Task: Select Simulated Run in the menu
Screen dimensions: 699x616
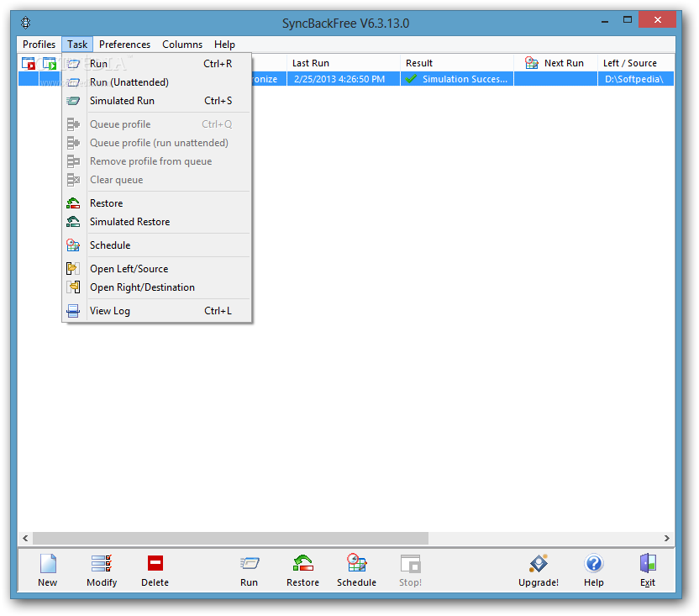Action: (157, 101)
